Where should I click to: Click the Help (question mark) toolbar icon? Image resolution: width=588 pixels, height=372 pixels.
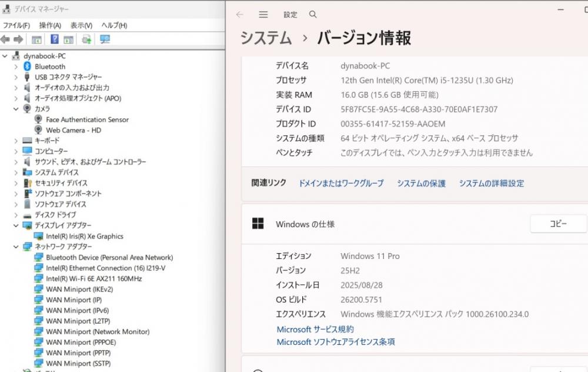[54, 39]
